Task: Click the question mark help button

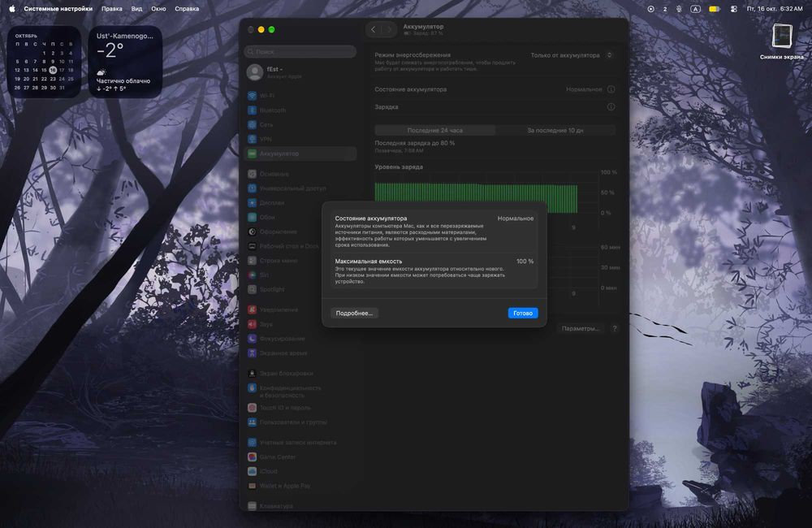Action: tap(614, 328)
